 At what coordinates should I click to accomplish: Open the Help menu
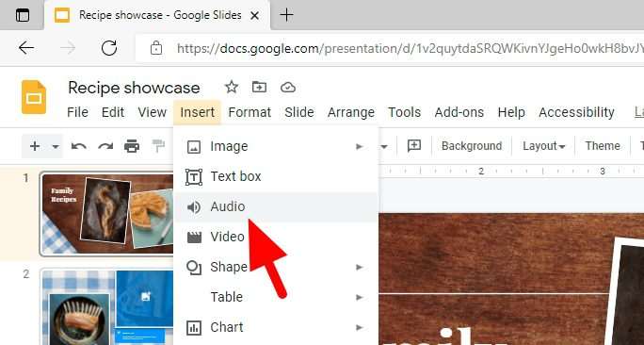tap(511, 112)
